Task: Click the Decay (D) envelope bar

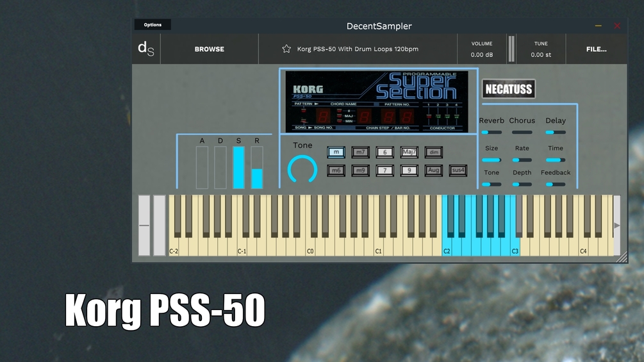Action: (220, 167)
